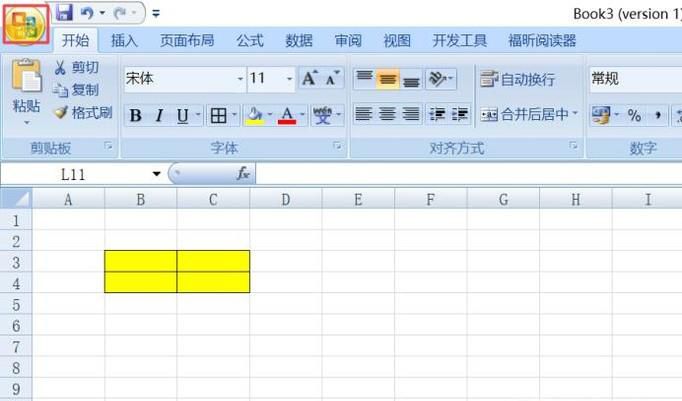Open the borders dropdown arrow
The height and width of the screenshot is (401, 682).
[x=234, y=115]
